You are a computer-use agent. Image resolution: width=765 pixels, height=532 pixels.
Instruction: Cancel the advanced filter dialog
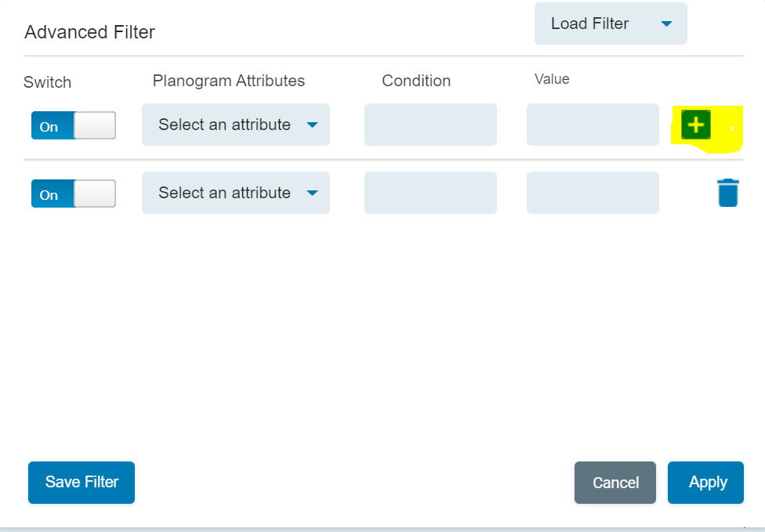pos(615,483)
